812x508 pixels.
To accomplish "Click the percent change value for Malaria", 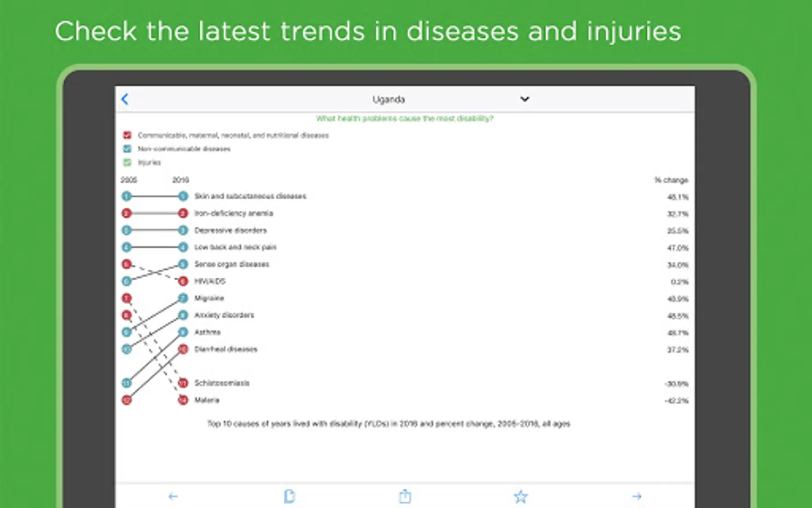I will [x=677, y=400].
